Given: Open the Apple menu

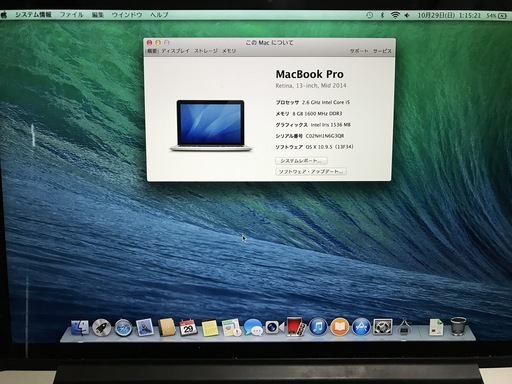Looking at the screenshot, I should [x=4, y=15].
